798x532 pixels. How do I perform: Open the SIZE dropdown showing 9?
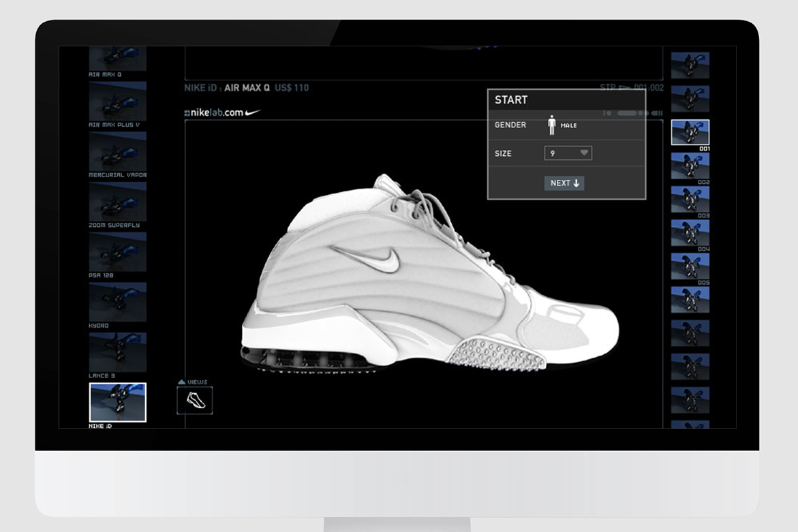coord(568,153)
